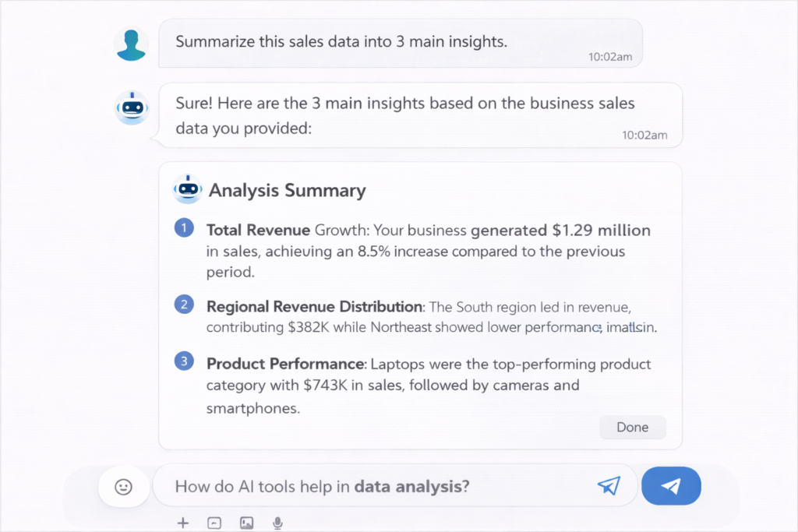The height and width of the screenshot is (532, 798).
Task: Click the GIF/sticker box icon below input
Action: (214, 523)
